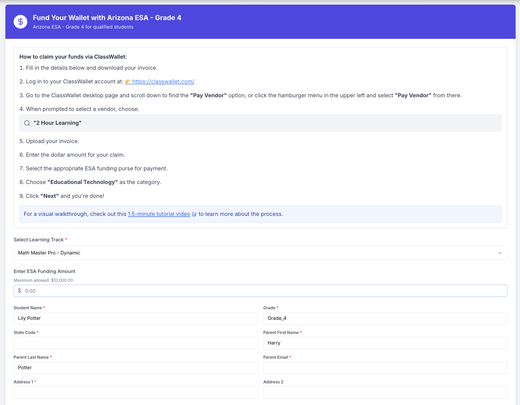Open the classwallet.com link
The height and width of the screenshot is (405, 520).
pos(163,81)
